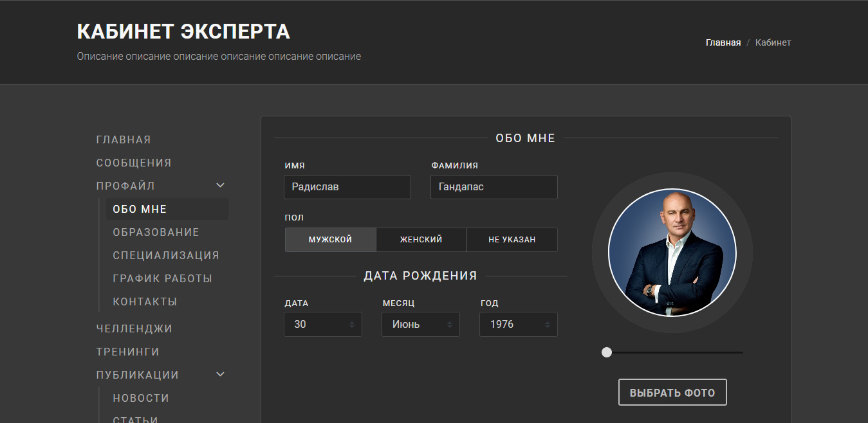This screenshot has width=868, height=423.
Task: Open Сообщения in the sidebar
Action: tap(134, 163)
